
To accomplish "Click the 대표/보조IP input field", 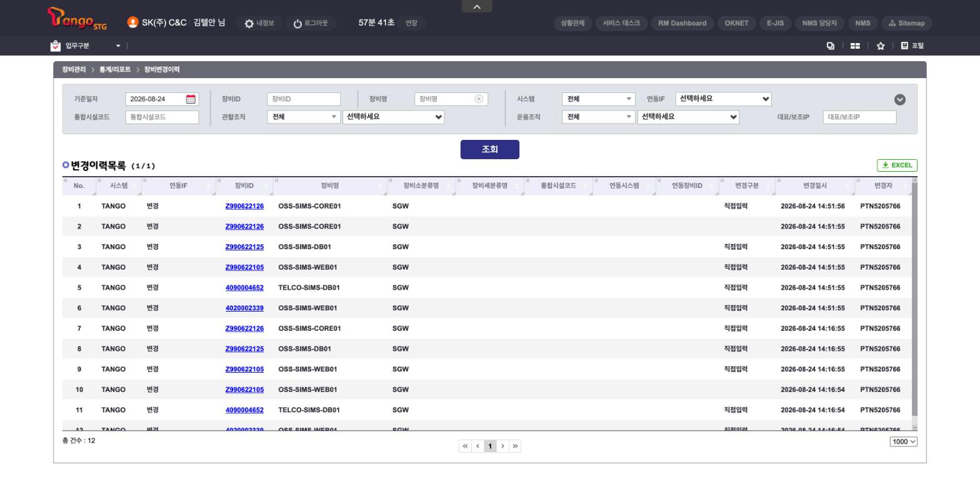I will click(859, 117).
